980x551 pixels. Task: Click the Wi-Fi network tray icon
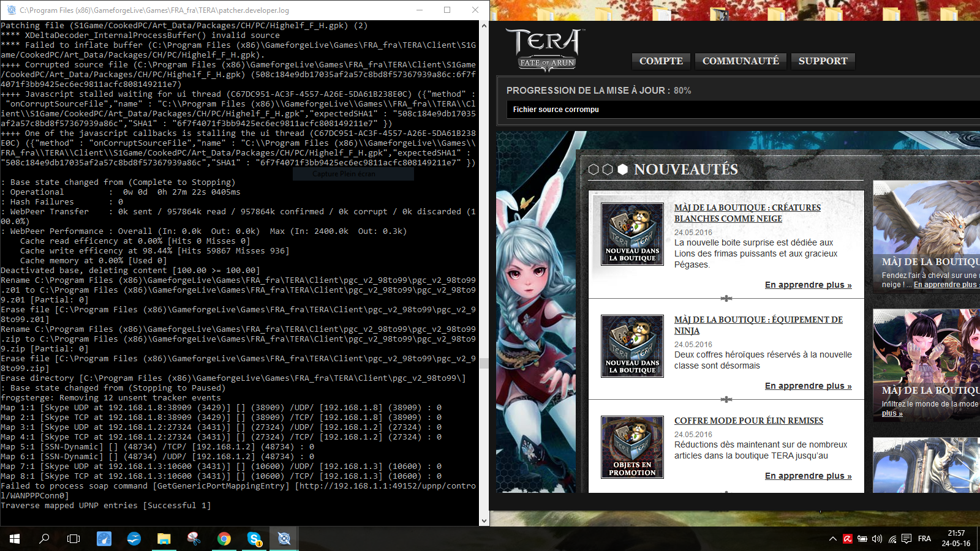point(892,539)
